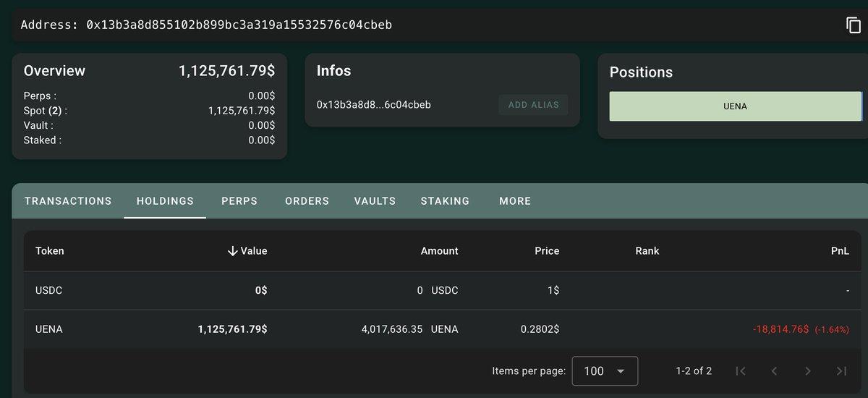Click the UENA position bar

(735, 106)
